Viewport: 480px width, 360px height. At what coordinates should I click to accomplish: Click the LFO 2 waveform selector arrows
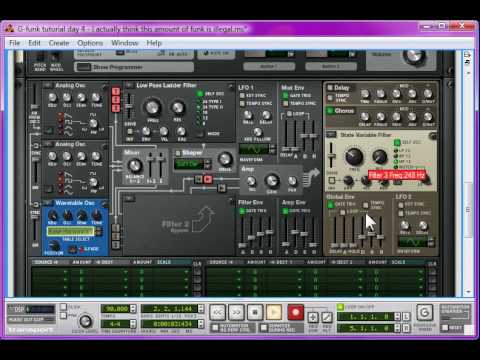click(x=431, y=242)
